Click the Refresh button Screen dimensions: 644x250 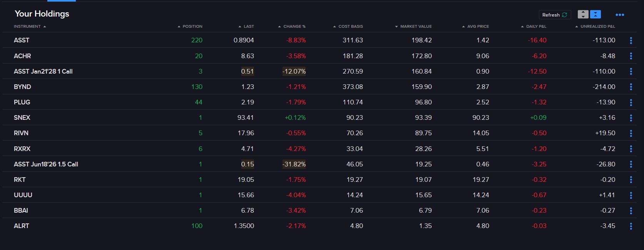pos(555,15)
